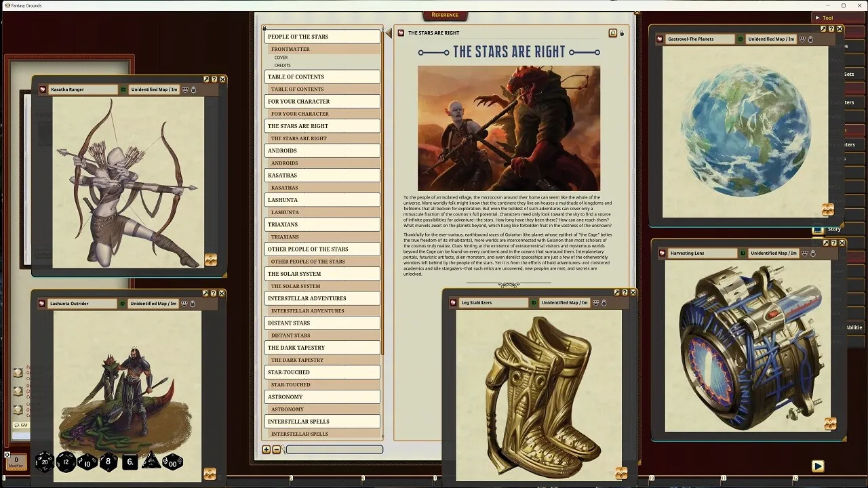Collapse the Triaxians chapter heading
Viewport: 868px width, 488px height.
click(x=322, y=224)
